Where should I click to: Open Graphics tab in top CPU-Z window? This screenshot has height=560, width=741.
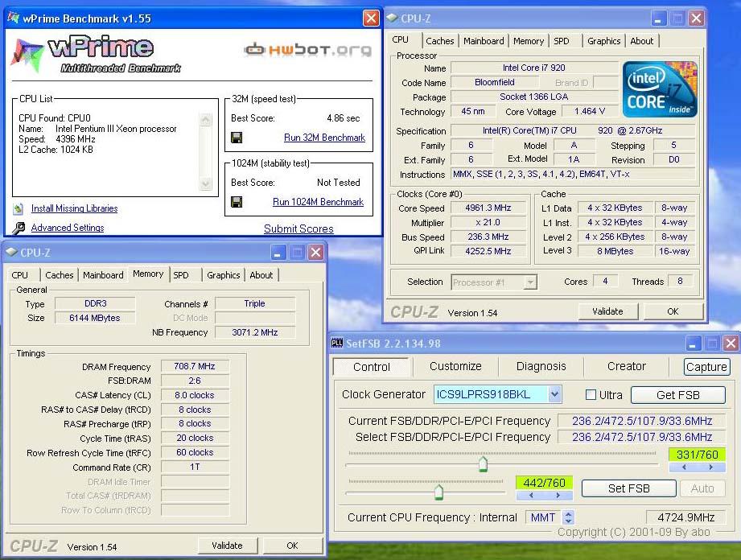click(x=603, y=41)
